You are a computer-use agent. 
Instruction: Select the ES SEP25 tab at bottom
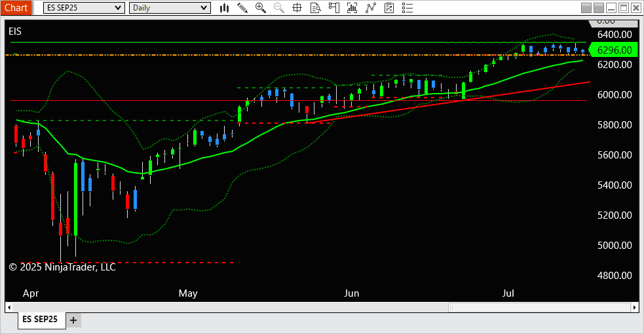click(x=41, y=320)
